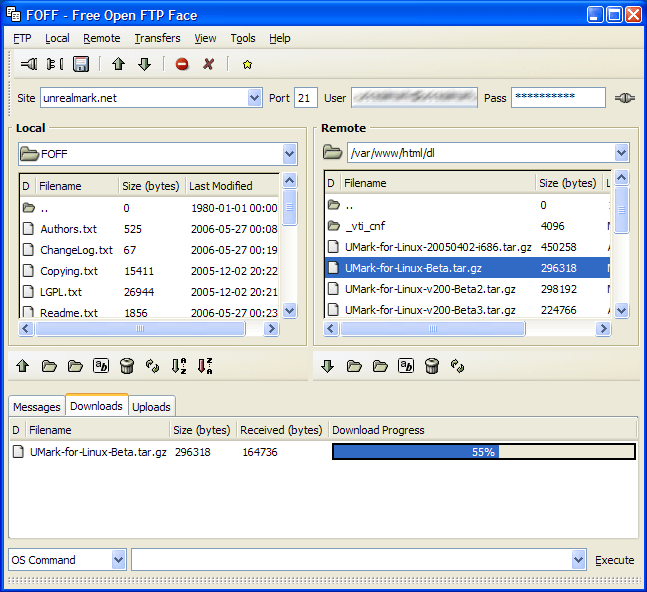Image resolution: width=647 pixels, height=592 pixels.
Task: Expand the OS Command type dropdown
Action: (118, 560)
